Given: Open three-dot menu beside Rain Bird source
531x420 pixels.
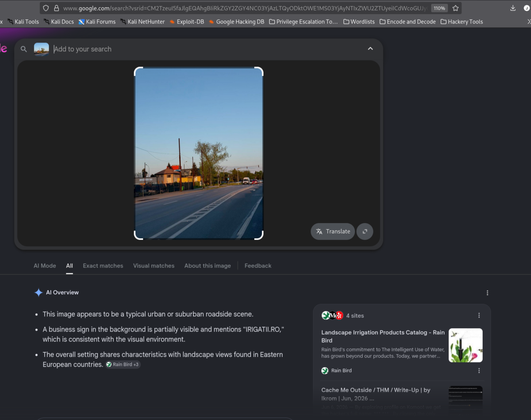Looking at the screenshot, I should (479, 371).
